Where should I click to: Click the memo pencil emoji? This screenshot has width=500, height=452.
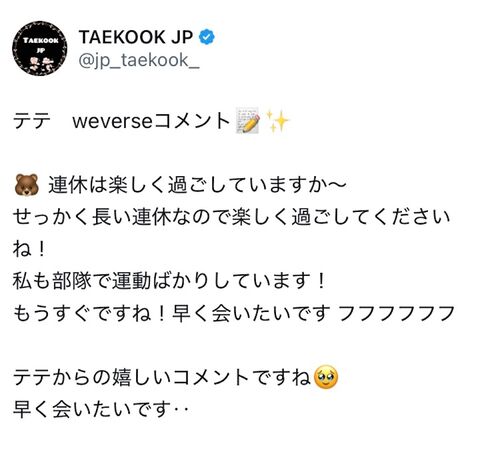tap(248, 121)
